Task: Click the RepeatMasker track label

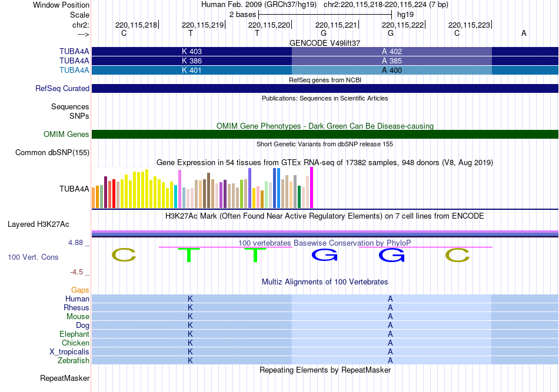Action: 65,378
